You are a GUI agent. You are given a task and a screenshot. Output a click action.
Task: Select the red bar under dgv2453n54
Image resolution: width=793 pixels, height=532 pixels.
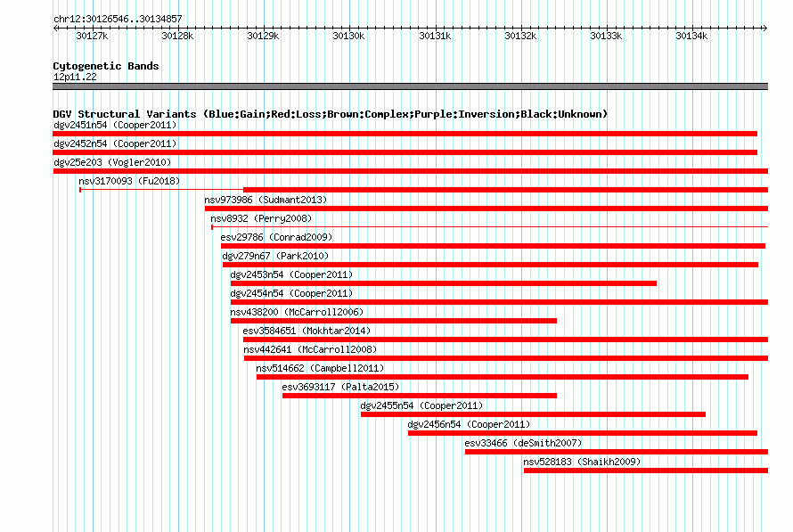click(444, 283)
